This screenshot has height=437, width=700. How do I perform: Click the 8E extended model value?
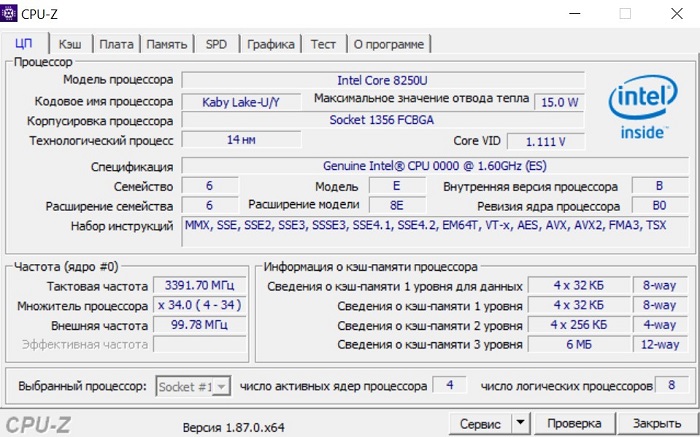397,205
